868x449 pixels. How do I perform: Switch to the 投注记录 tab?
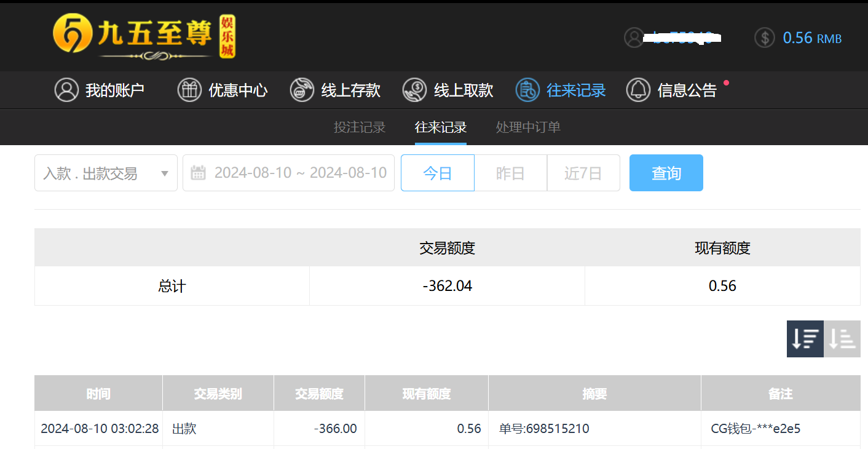[360, 127]
